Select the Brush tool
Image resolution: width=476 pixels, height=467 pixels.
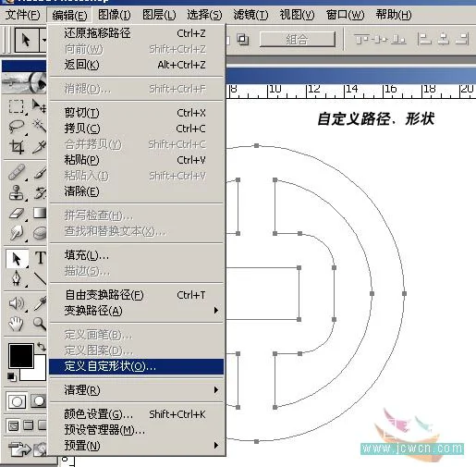tap(39, 172)
